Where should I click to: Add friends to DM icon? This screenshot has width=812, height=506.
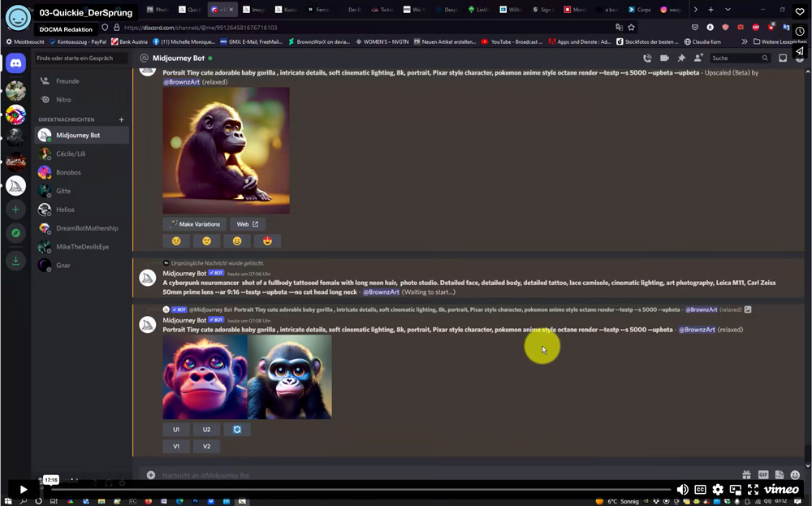[x=698, y=58]
